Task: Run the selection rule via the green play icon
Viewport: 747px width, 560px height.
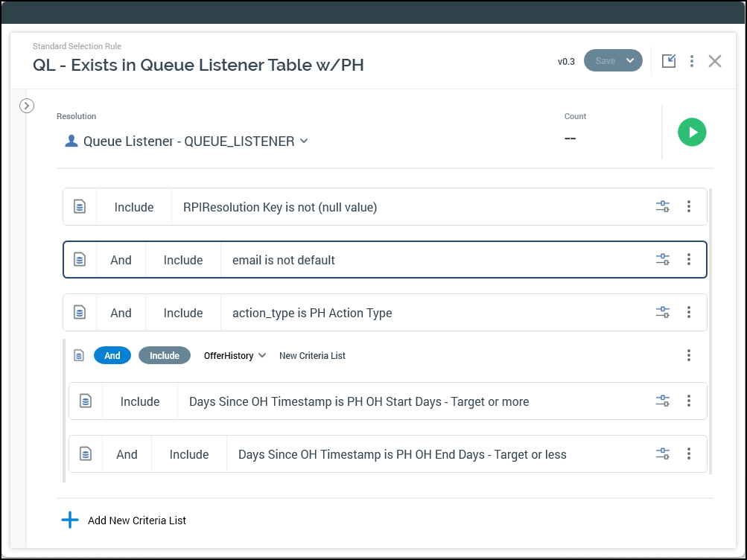Action: [691, 132]
